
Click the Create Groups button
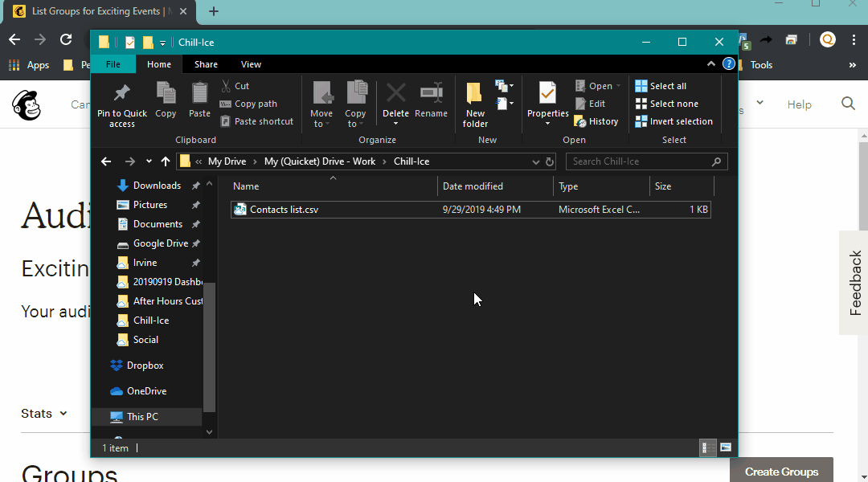(781, 472)
